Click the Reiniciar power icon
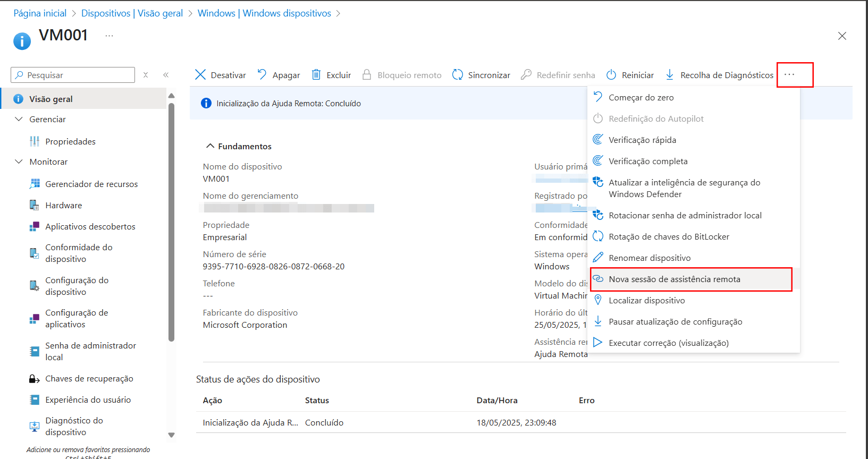Viewport: 868px width, 459px height. (x=612, y=75)
